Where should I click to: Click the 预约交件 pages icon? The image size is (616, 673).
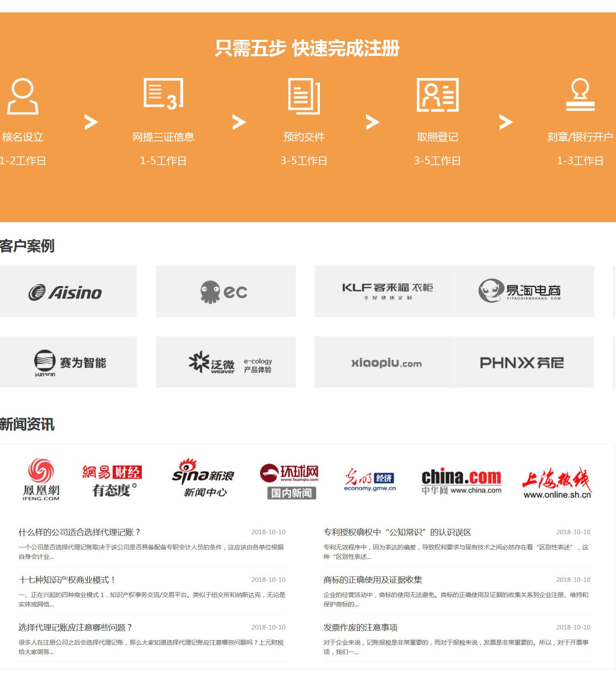click(x=304, y=96)
